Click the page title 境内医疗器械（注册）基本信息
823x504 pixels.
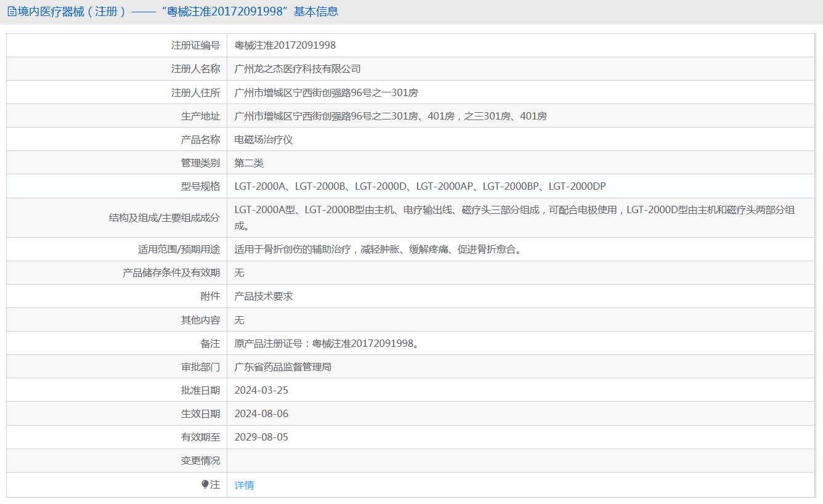pyautogui.click(x=178, y=12)
